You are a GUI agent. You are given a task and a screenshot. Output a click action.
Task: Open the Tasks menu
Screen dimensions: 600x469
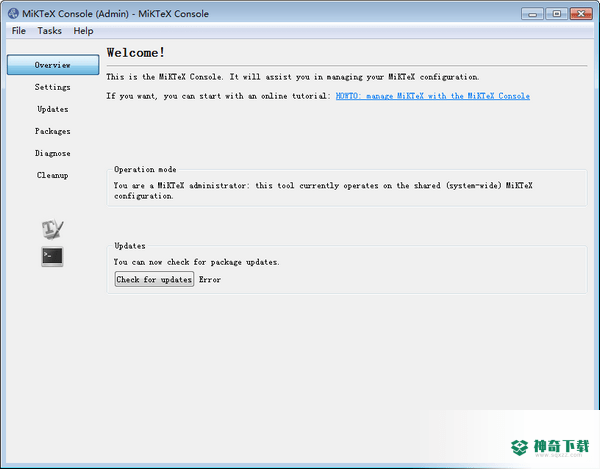[x=49, y=31]
